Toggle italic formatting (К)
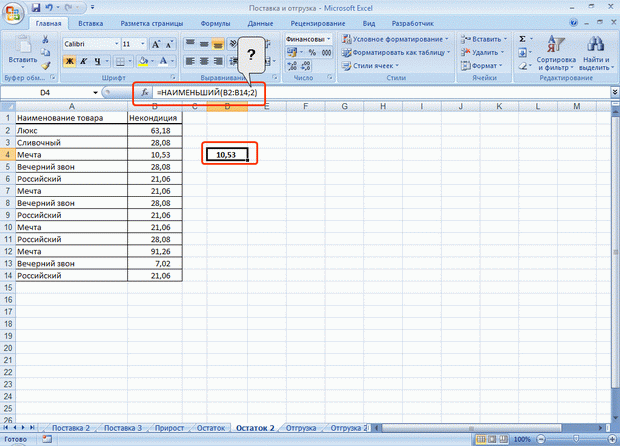The width and height of the screenshot is (620, 446). pos(83,61)
